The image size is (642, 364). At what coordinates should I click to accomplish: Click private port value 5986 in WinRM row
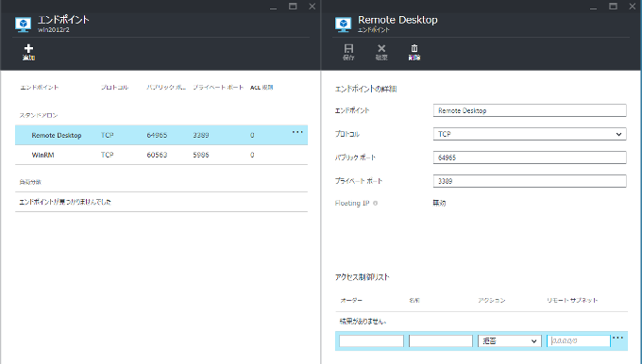click(x=201, y=155)
